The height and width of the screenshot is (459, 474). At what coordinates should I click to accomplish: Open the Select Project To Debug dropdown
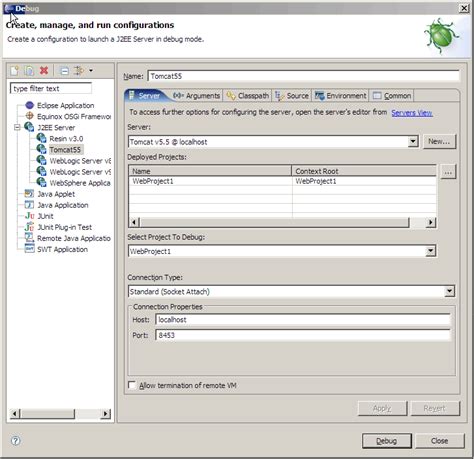coord(430,251)
